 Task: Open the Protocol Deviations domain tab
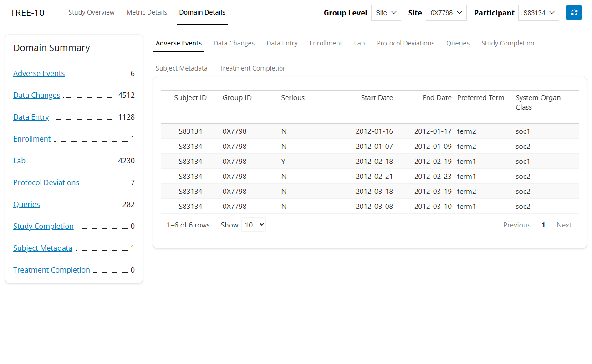pos(405,43)
